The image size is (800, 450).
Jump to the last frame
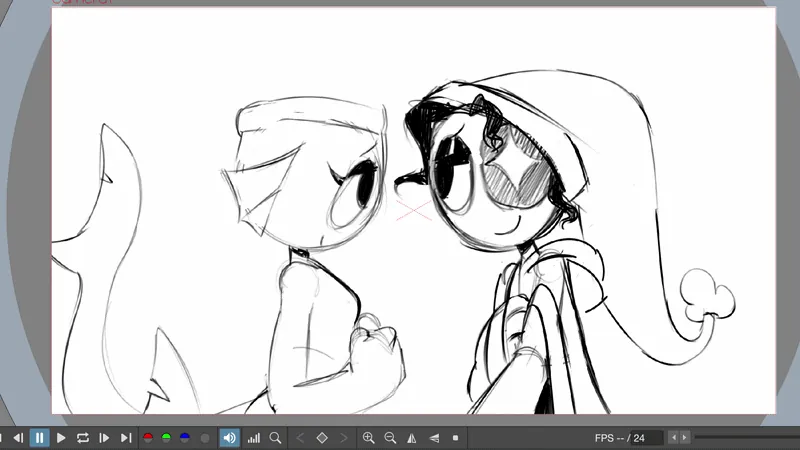(126, 438)
